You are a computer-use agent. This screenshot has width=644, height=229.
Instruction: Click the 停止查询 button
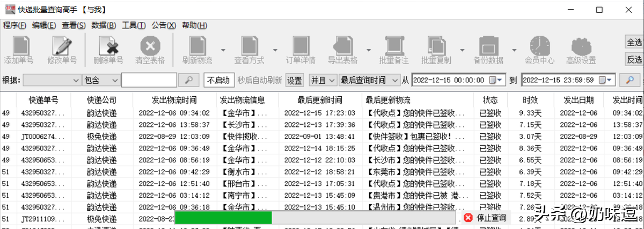pos(485,218)
